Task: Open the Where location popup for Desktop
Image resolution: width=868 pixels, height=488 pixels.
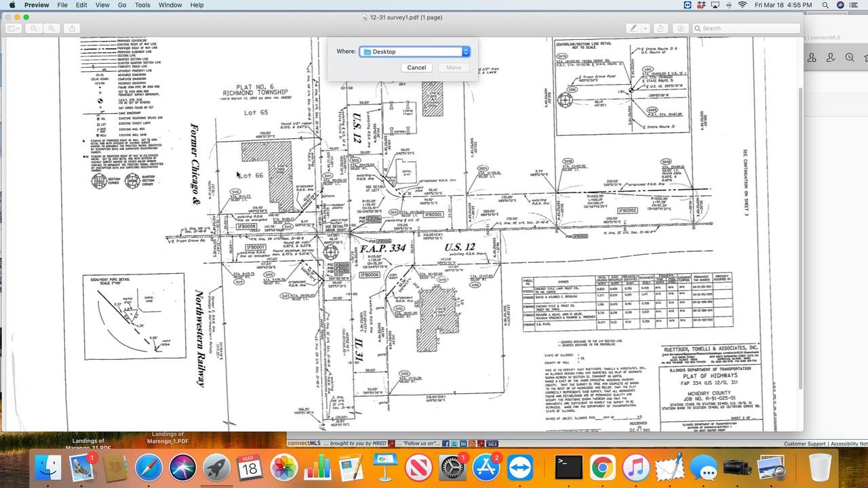Action: (414, 52)
